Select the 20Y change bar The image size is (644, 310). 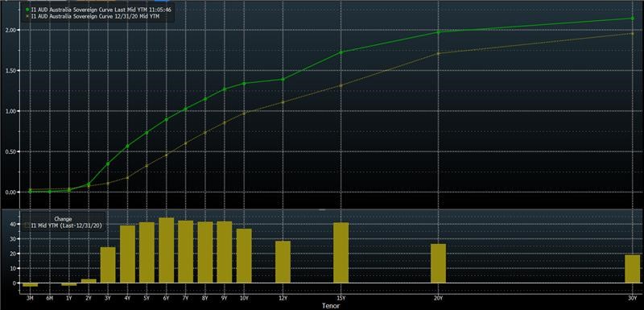(438, 263)
